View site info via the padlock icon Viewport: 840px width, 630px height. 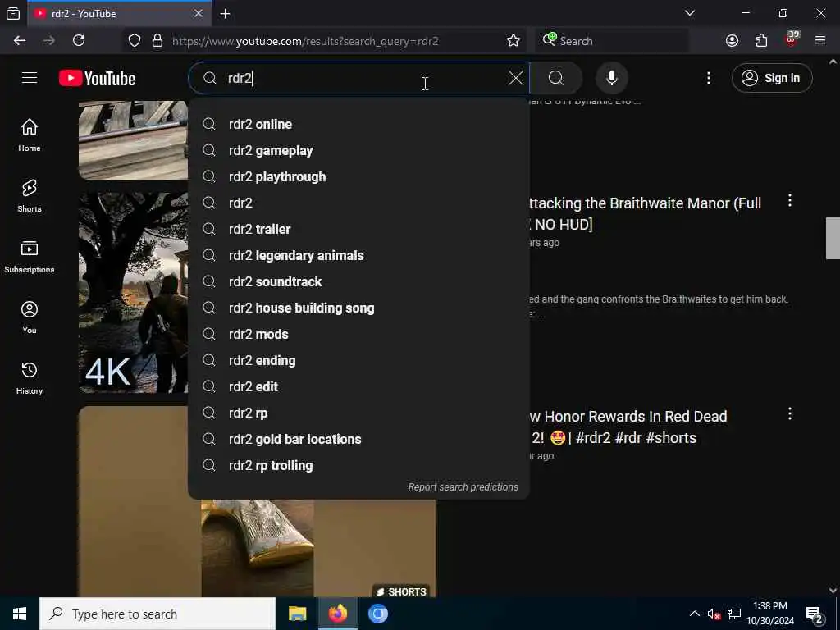pyautogui.click(x=157, y=41)
